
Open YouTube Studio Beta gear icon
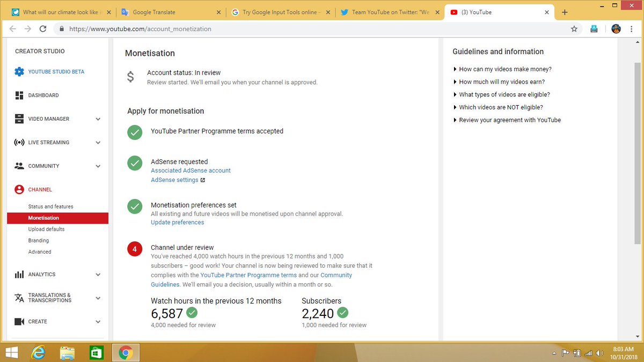click(x=19, y=72)
